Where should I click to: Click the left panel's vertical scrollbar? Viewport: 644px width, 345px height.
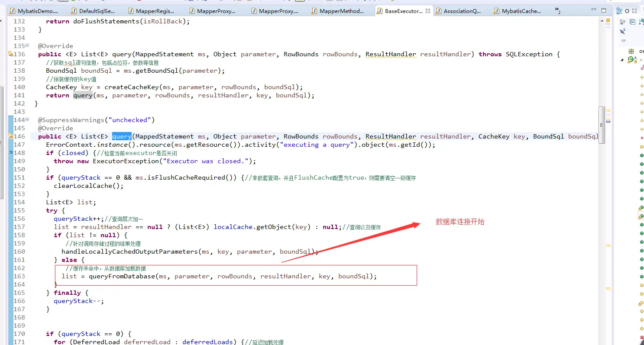coord(2,143)
